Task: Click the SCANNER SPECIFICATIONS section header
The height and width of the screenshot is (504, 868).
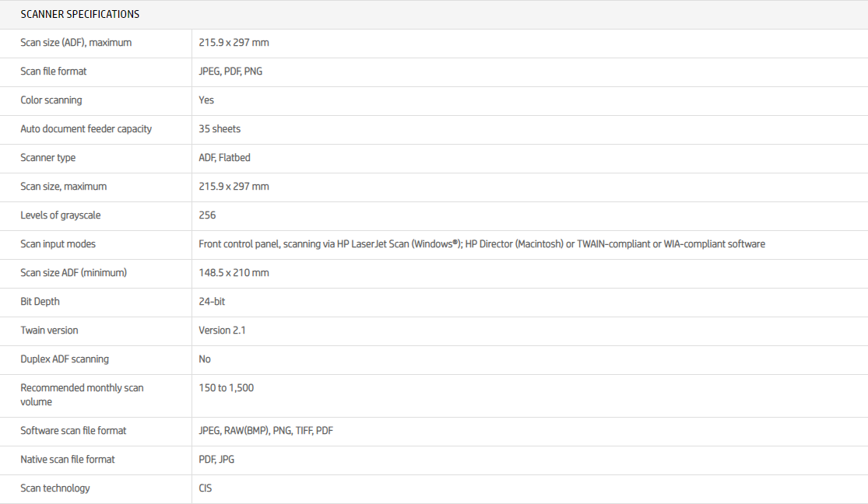Action: tap(80, 14)
